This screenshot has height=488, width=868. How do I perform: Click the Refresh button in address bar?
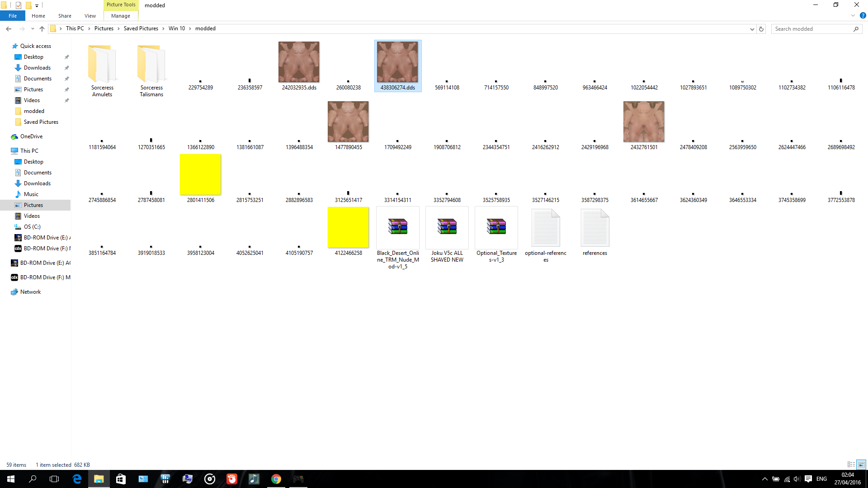[x=761, y=29]
